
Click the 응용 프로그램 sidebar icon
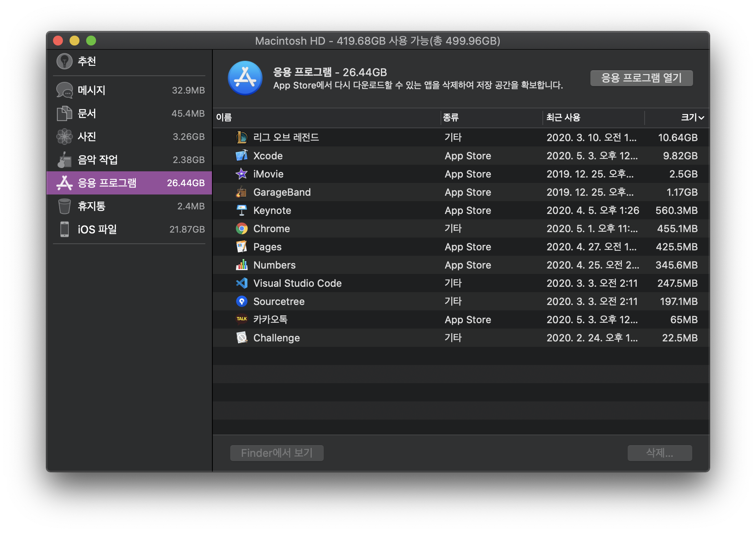click(64, 183)
